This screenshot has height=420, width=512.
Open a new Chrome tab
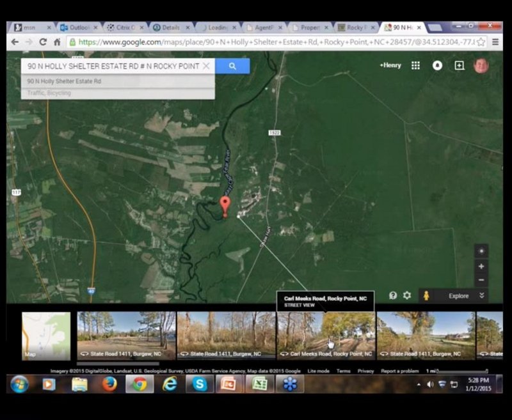(435, 27)
